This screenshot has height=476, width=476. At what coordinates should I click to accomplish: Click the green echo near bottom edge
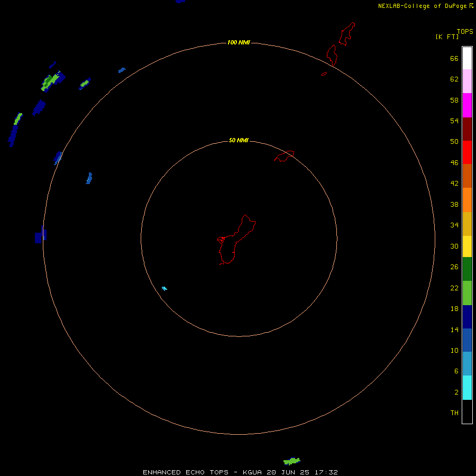(x=292, y=461)
